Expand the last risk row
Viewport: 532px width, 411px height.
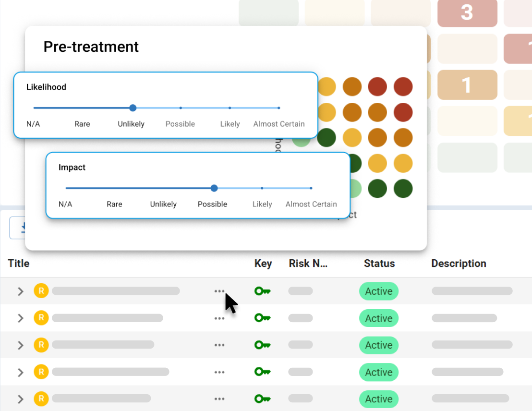pyautogui.click(x=19, y=399)
